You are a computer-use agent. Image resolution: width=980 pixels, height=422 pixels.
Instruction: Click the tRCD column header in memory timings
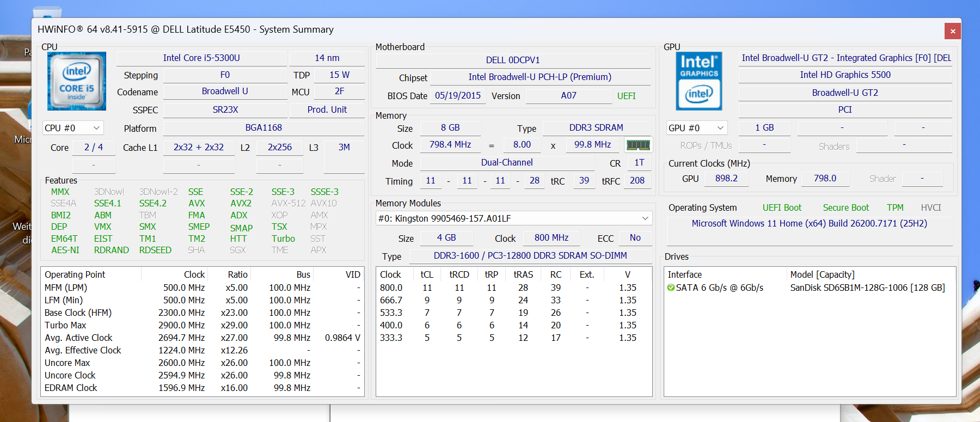pyautogui.click(x=459, y=274)
